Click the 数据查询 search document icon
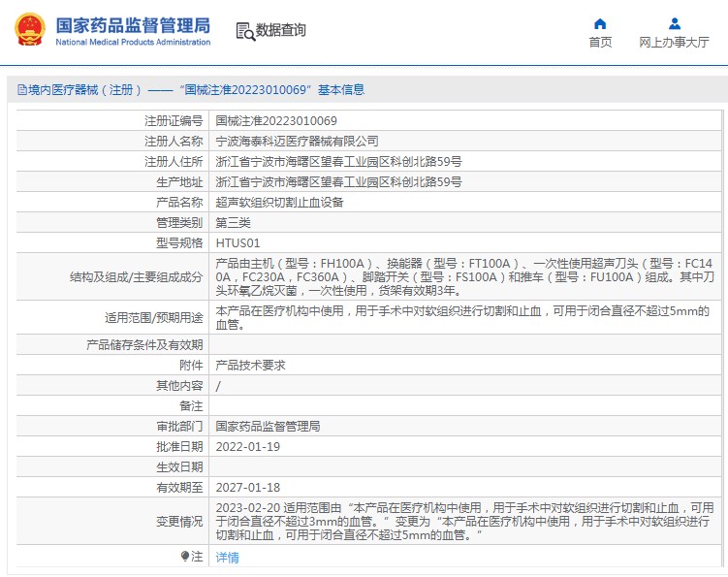Image resolution: width=728 pixels, height=577 pixels. click(x=245, y=31)
